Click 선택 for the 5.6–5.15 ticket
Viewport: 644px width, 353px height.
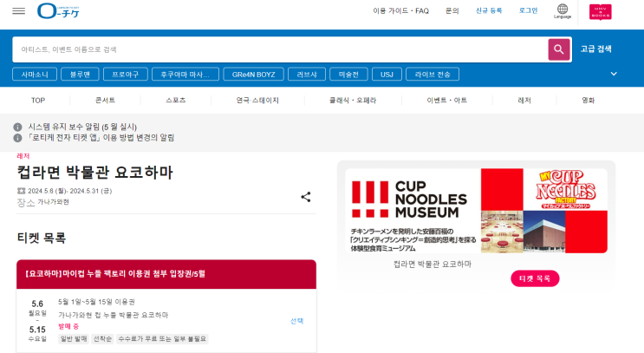coord(296,321)
